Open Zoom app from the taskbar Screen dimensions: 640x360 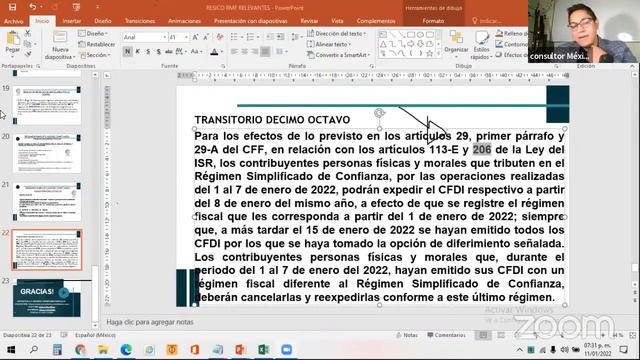pos(287,350)
